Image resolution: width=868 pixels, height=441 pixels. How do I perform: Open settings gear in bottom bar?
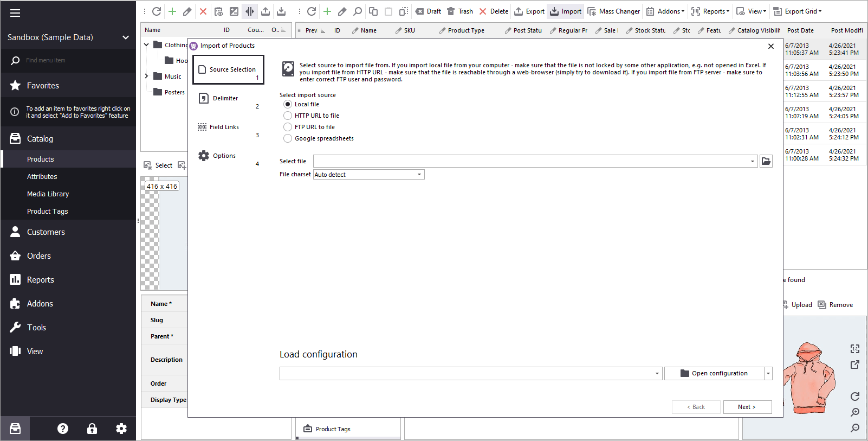pos(121,429)
